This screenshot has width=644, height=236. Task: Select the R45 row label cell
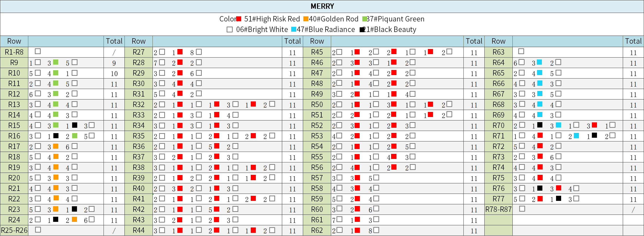click(317, 52)
